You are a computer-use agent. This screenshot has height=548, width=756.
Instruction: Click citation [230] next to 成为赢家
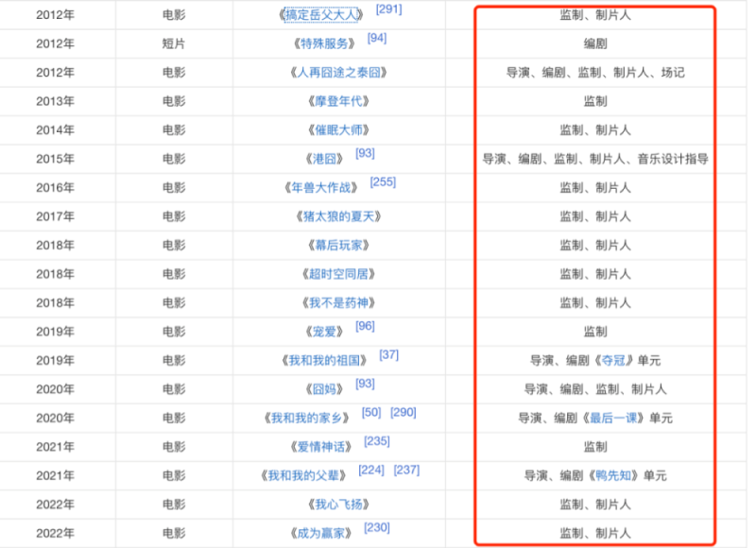pos(376,528)
